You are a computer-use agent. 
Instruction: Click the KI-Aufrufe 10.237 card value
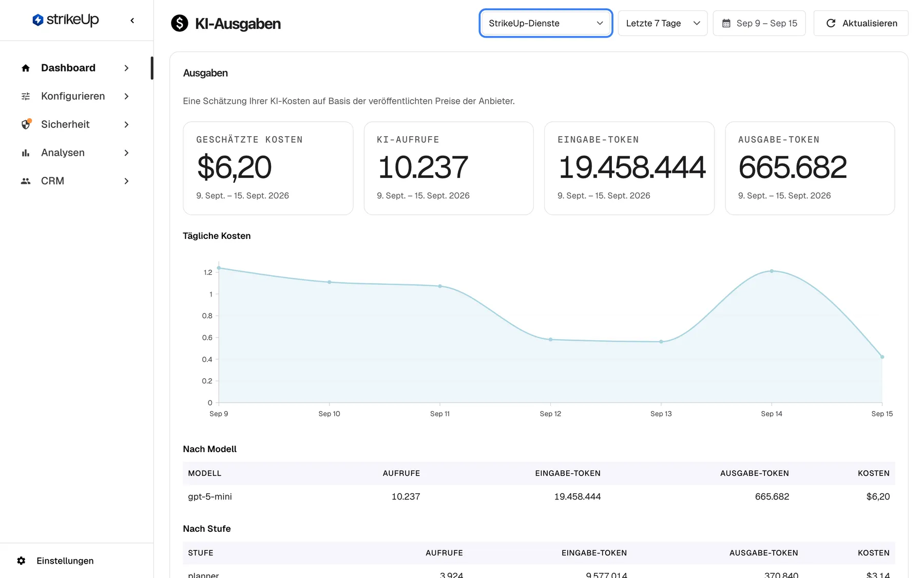tap(423, 167)
